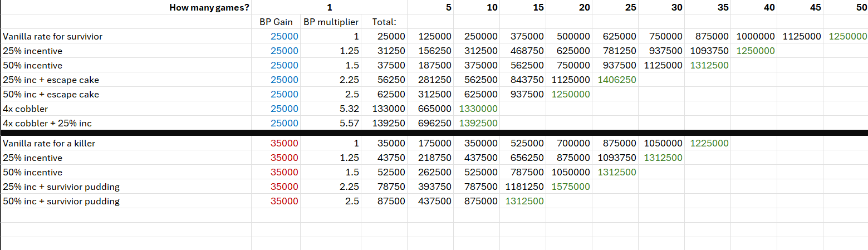Click the 218750 cell
The image size is (868, 250).
click(x=430, y=158)
